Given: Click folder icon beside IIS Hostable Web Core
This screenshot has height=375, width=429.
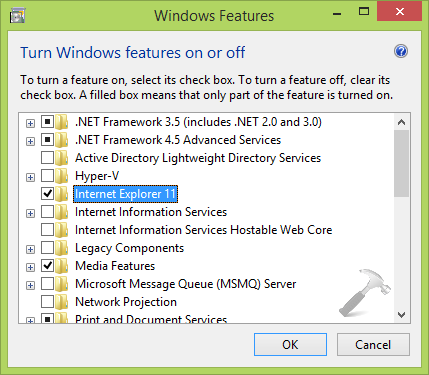Looking at the screenshot, I should (62, 230).
